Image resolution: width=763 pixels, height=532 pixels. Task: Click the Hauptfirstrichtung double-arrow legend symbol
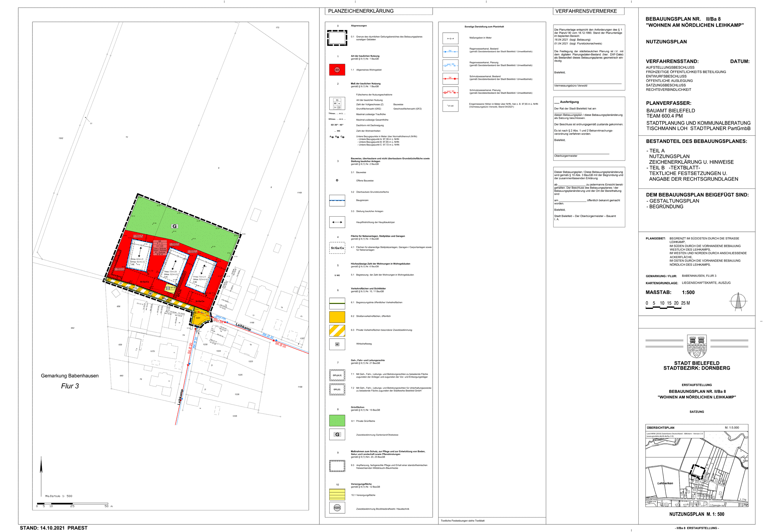coord(337,222)
